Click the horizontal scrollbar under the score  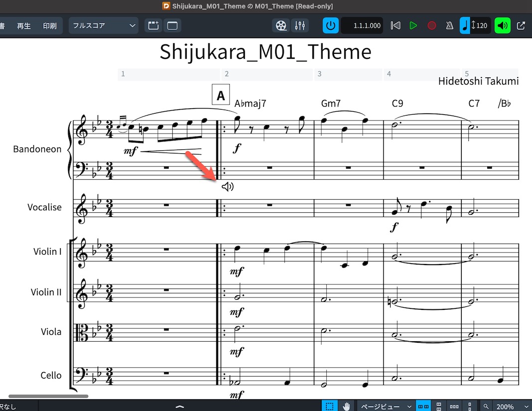[x=48, y=396]
